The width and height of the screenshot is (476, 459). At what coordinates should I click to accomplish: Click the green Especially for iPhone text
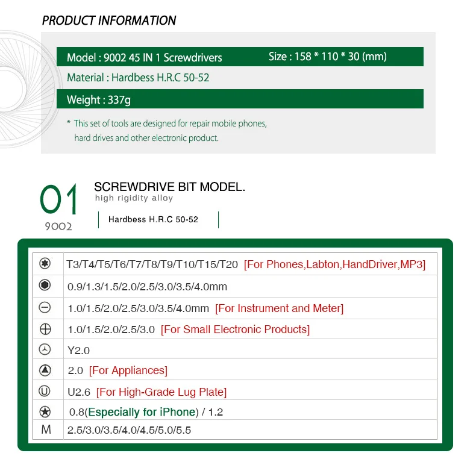coord(142,412)
